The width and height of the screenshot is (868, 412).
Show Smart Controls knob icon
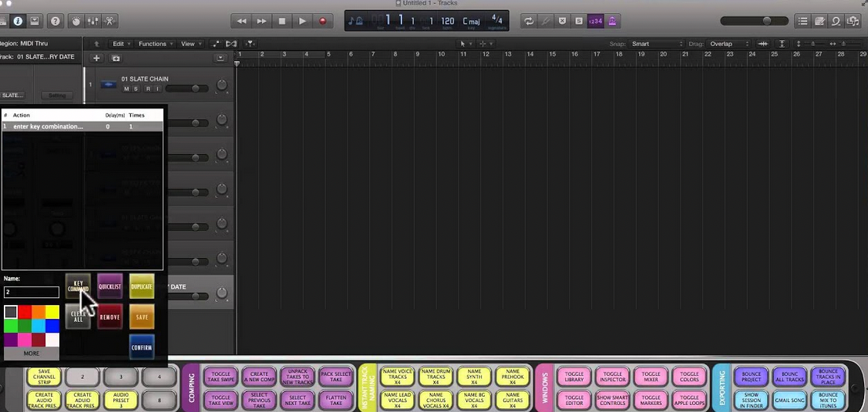click(x=77, y=21)
